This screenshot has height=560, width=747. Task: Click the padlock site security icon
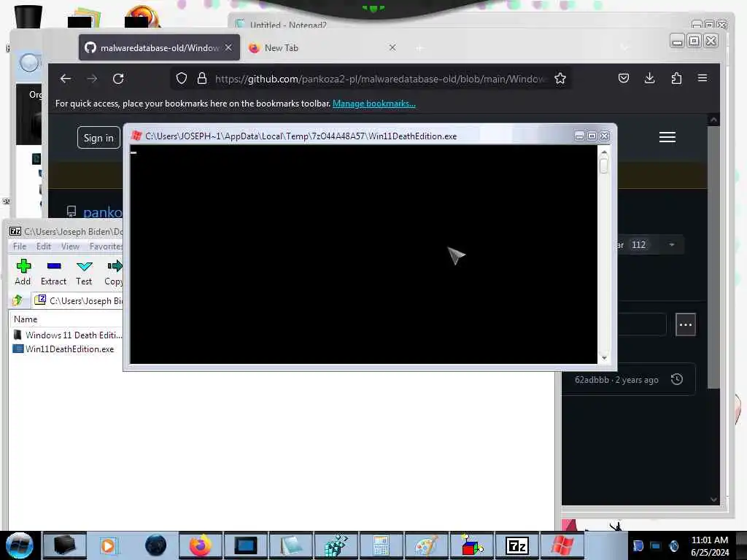[202, 79]
